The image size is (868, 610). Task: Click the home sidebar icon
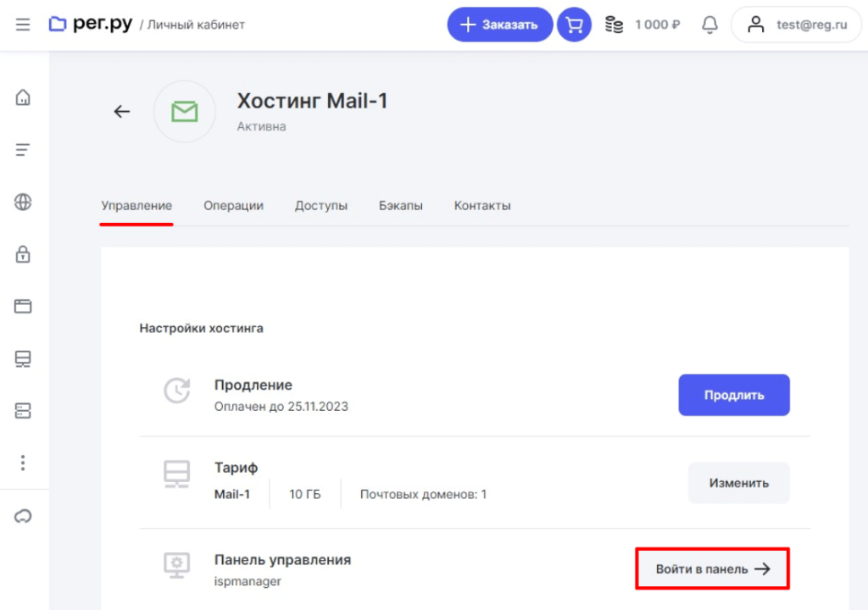23,97
